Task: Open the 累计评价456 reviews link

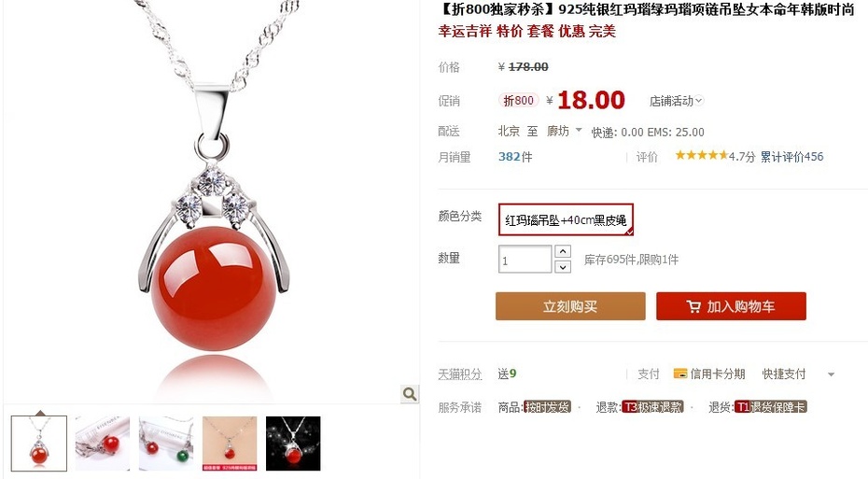Action: [x=791, y=157]
